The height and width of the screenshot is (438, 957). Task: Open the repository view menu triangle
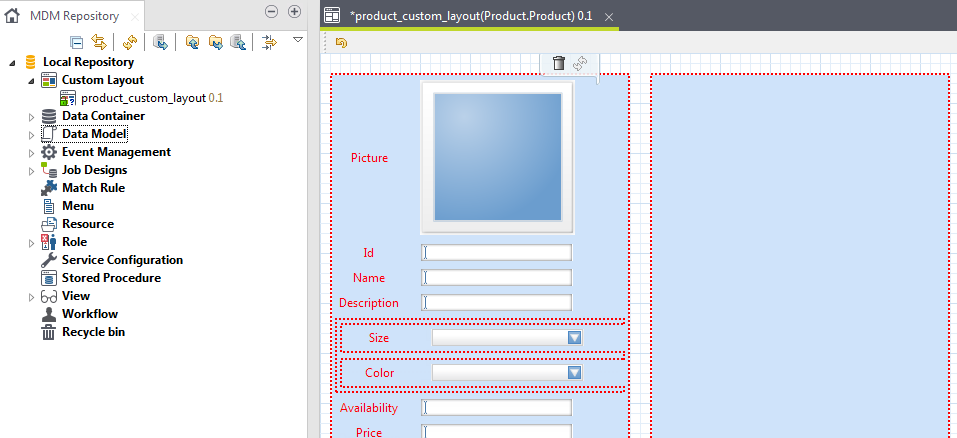pos(297,40)
